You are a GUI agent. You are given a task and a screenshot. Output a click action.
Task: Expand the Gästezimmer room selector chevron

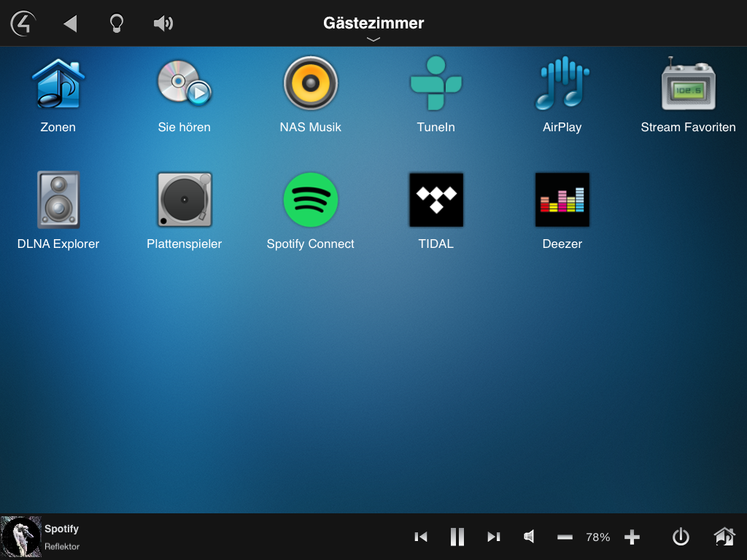coord(373,39)
